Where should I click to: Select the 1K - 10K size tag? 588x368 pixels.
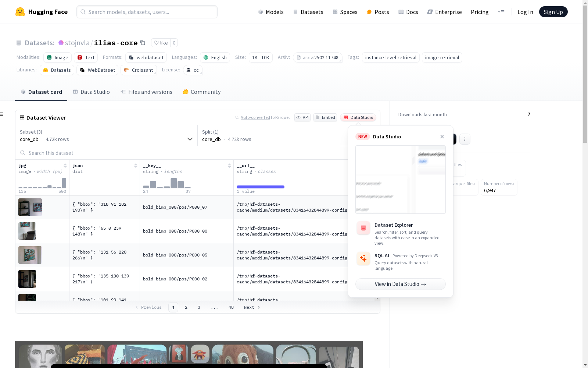point(261,57)
